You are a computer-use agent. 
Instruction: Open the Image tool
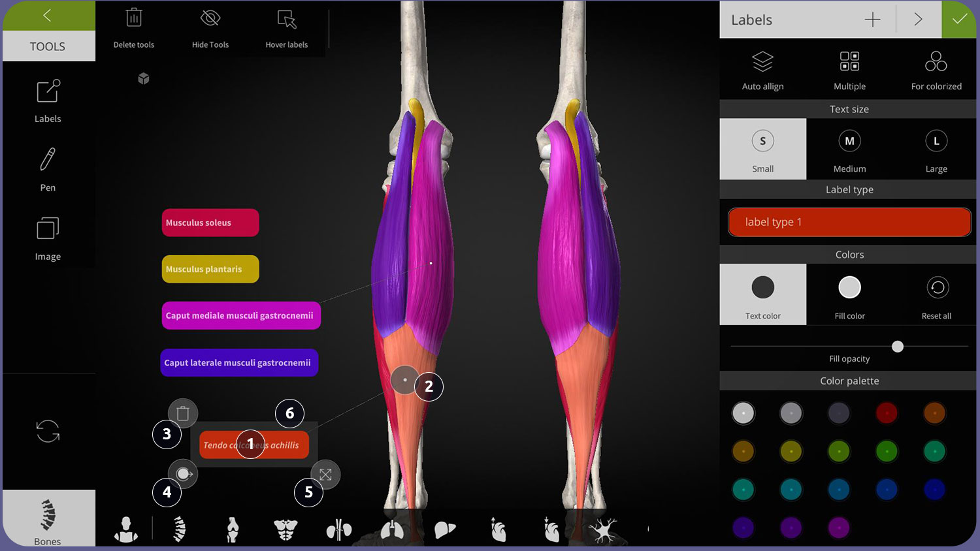[48, 238]
